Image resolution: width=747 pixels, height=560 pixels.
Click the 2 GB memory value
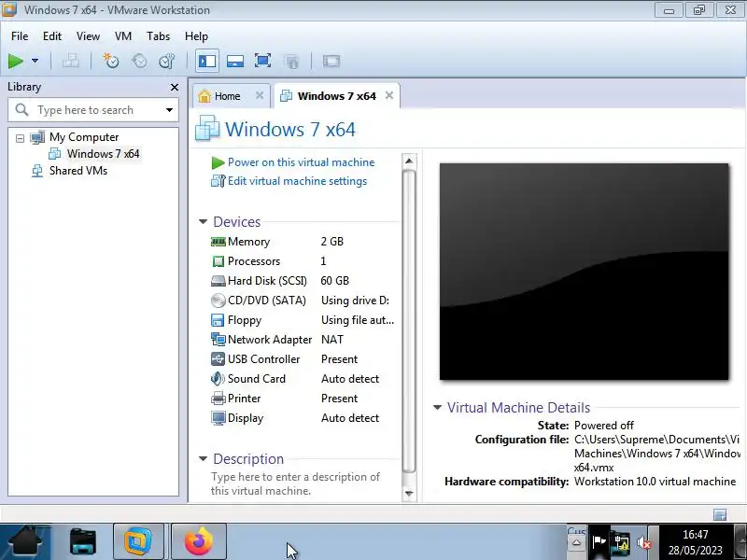(332, 242)
